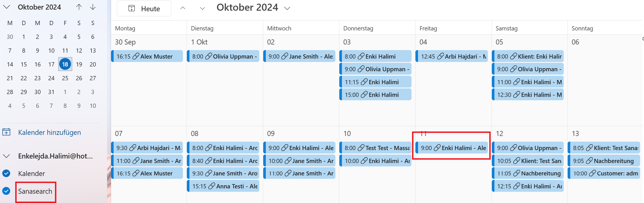644x203 pixels.
Task: Click mini calendar up arrow
Action: pyautogui.click(x=79, y=7)
